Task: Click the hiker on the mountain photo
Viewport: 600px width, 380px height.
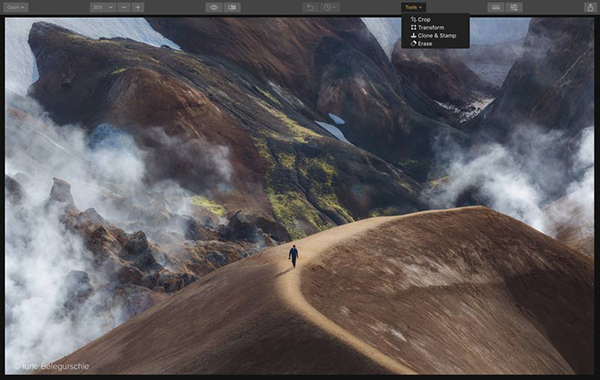Action: point(293,256)
